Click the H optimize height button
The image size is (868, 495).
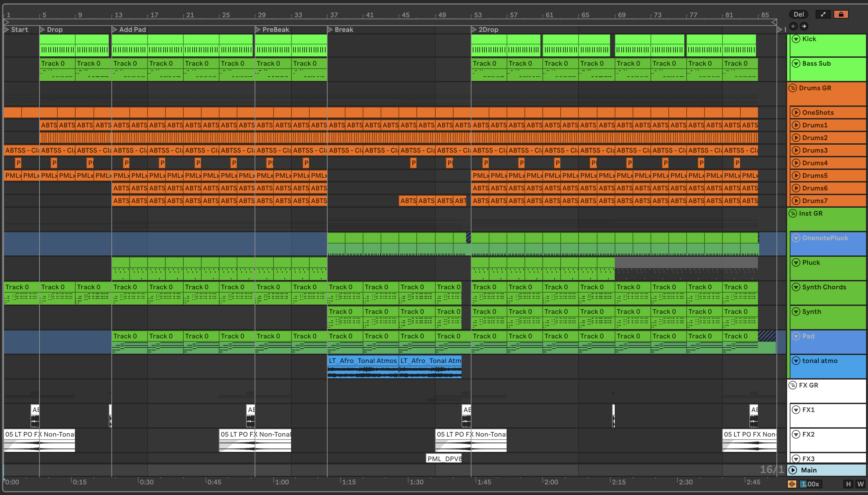[848, 484]
